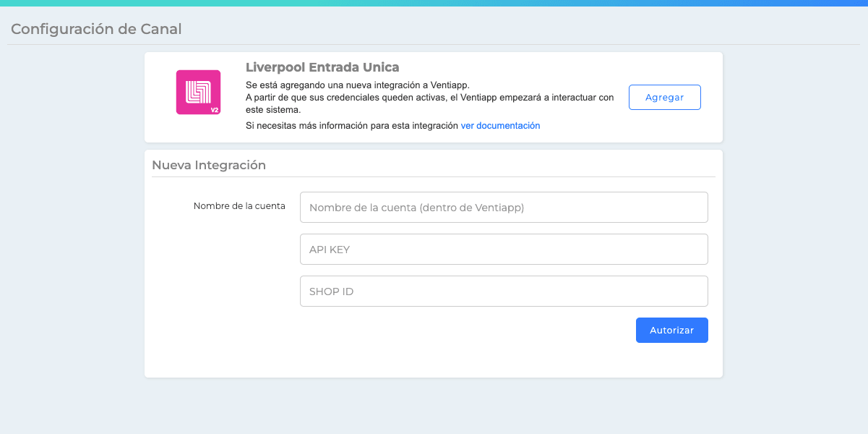Focus the Nombre de la cuenta field
Viewport: 868px width, 434px height.
point(504,207)
